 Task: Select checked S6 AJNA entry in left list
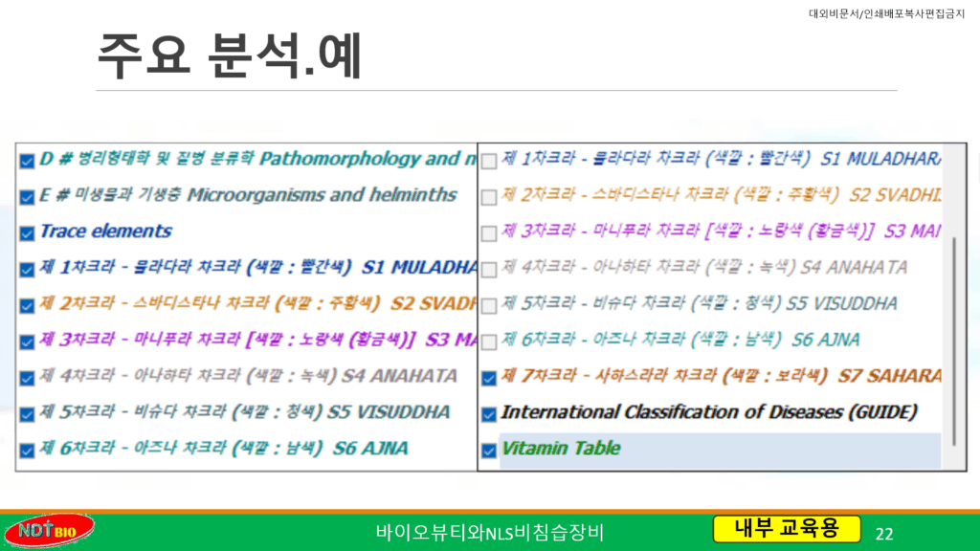223,449
